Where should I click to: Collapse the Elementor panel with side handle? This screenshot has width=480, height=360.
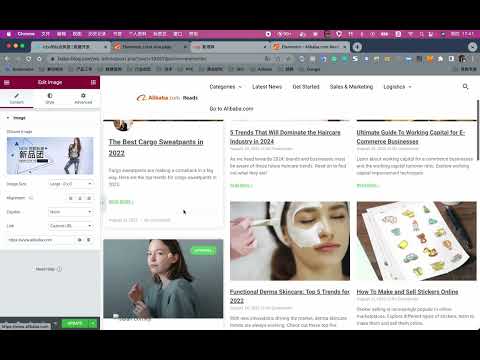(x=102, y=204)
